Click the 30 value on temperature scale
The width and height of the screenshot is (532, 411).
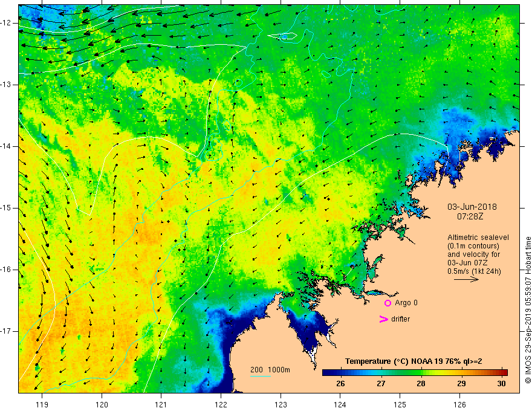click(x=501, y=384)
